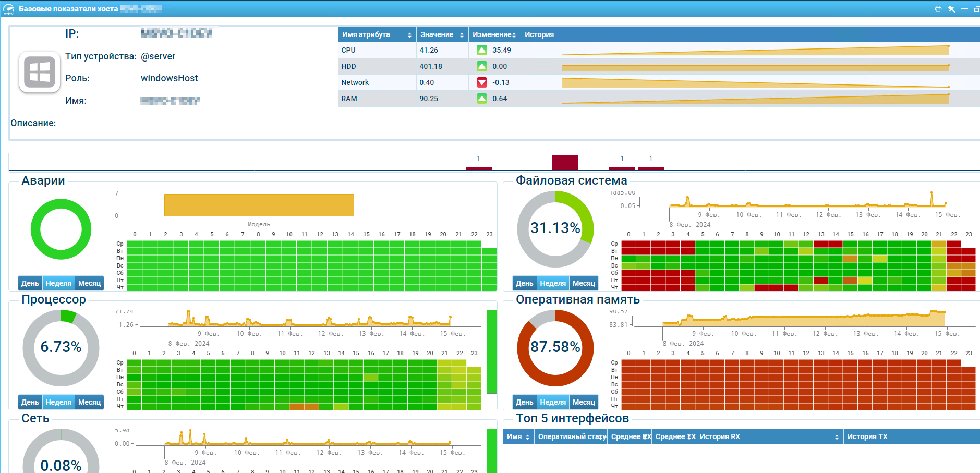The width and height of the screenshot is (980, 473).
Task: Minimize the host metrics window
Action: point(964,9)
